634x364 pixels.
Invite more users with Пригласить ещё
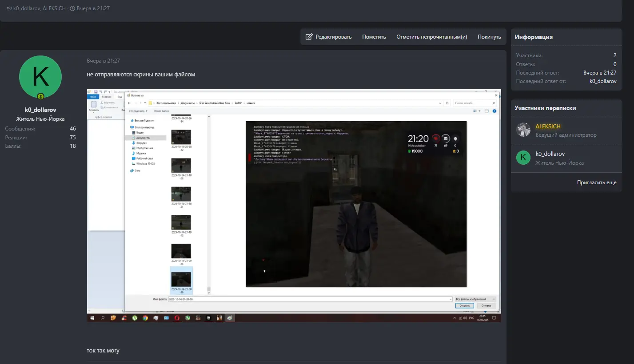(x=597, y=182)
